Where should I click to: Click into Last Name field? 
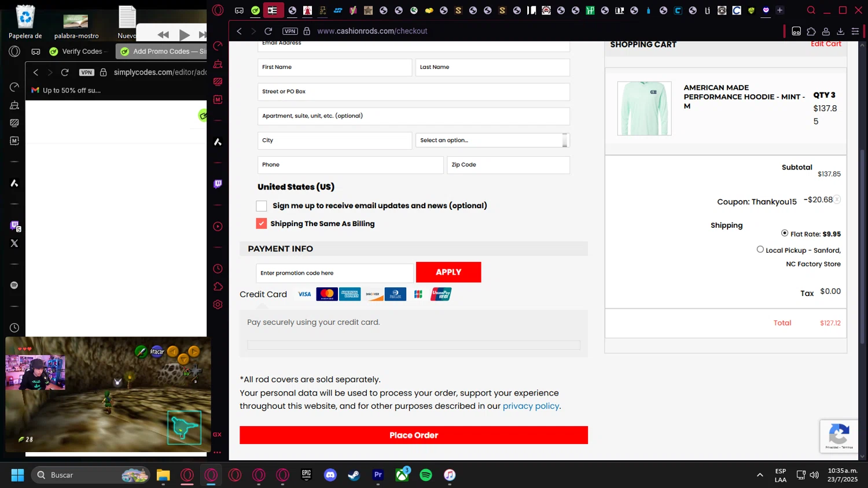pyautogui.click(x=492, y=68)
